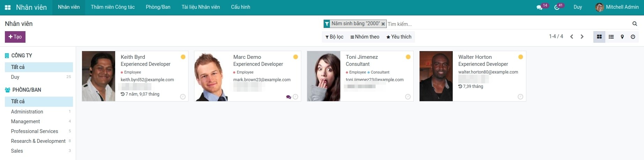Open chat icon on Marc Demo card
644x160 pixels.
click(x=288, y=97)
